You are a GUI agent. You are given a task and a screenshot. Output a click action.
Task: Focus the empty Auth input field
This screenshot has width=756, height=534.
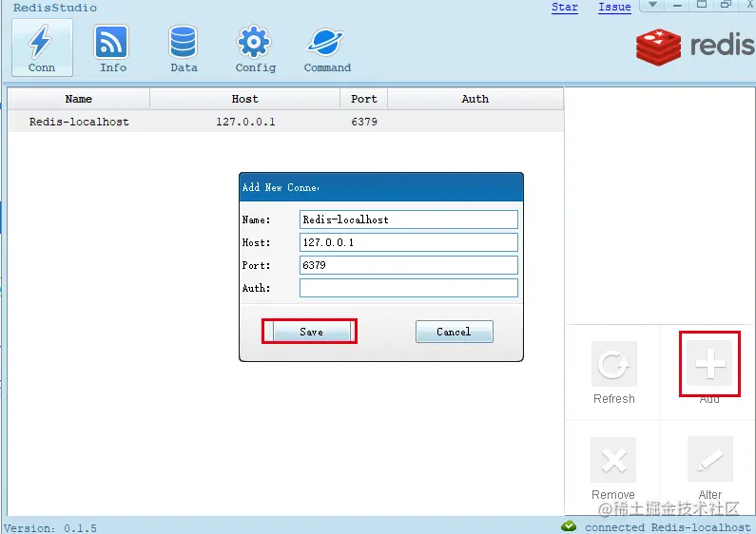(x=408, y=288)
